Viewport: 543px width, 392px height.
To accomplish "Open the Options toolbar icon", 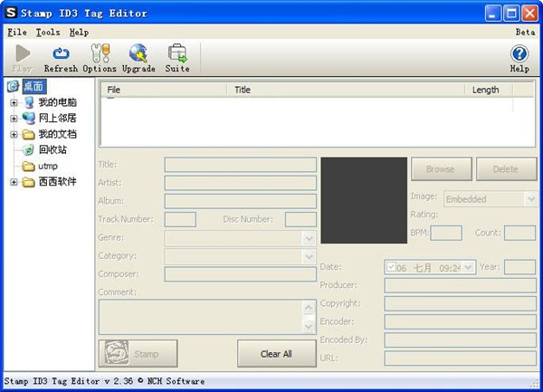I will point(100,54).
